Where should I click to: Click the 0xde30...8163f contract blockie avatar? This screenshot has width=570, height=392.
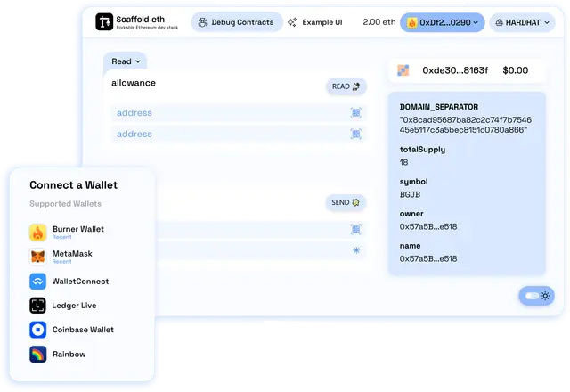(403, 70)
